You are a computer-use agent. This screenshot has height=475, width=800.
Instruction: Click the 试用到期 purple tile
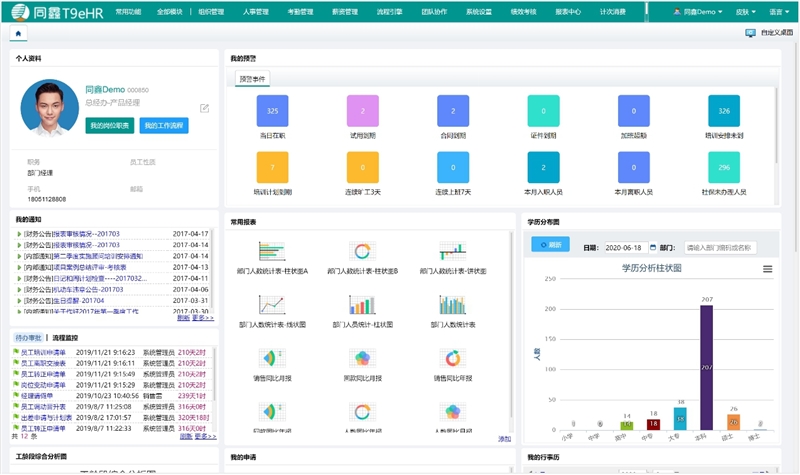362,110
